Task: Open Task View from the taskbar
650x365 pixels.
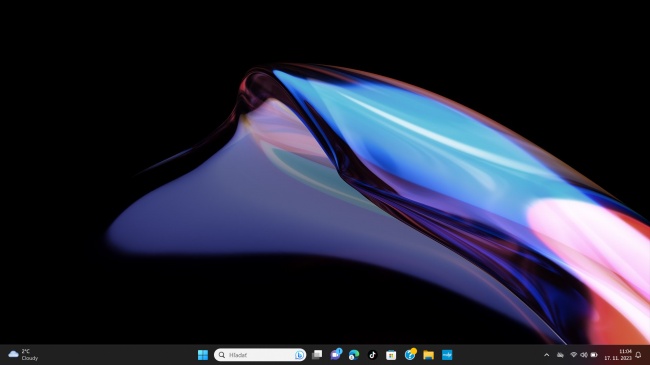Action: click(x=317, y=355)
